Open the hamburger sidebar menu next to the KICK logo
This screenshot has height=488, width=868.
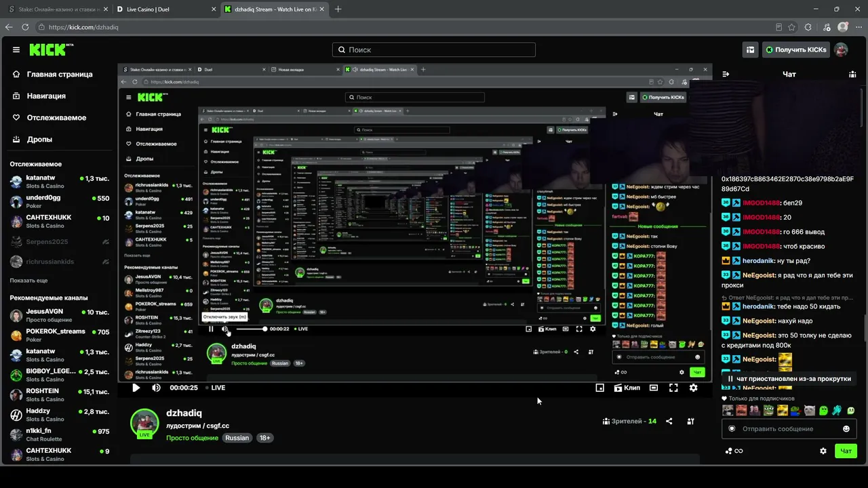pyautogui.click(x=16, y=49)
